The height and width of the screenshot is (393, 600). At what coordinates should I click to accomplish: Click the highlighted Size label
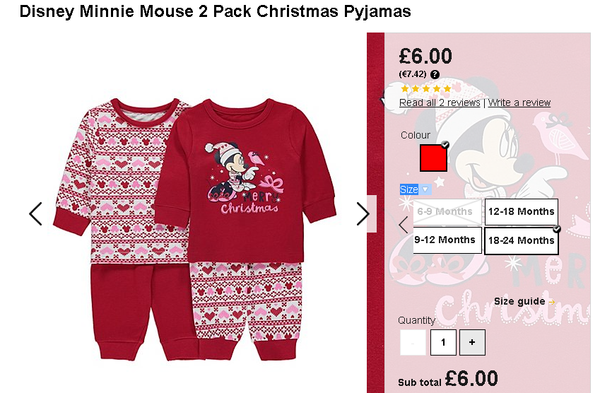(x=409, y=189)
